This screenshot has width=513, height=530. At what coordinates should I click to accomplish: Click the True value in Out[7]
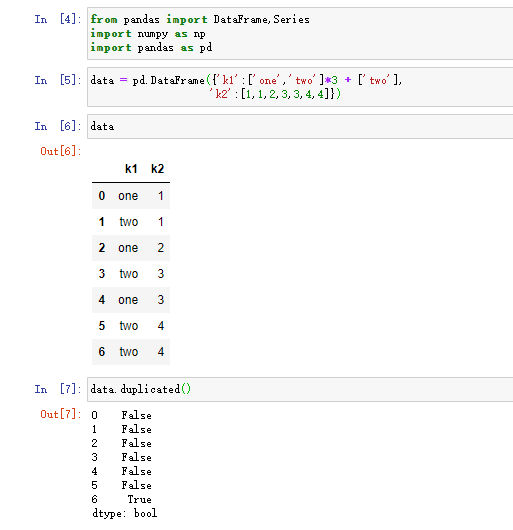click(x=140, y=499)
